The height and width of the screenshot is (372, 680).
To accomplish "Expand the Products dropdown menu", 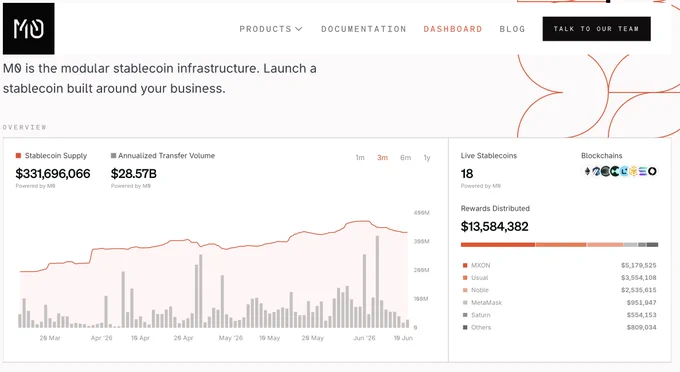I will click(x=271, y=29).
